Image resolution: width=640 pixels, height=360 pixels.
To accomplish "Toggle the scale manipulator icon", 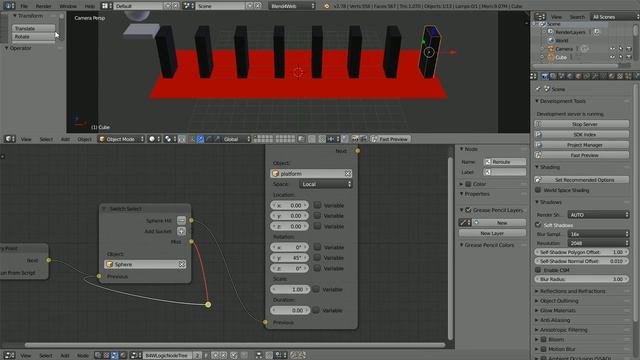I will pyautogui.click(x=217, y=139).
